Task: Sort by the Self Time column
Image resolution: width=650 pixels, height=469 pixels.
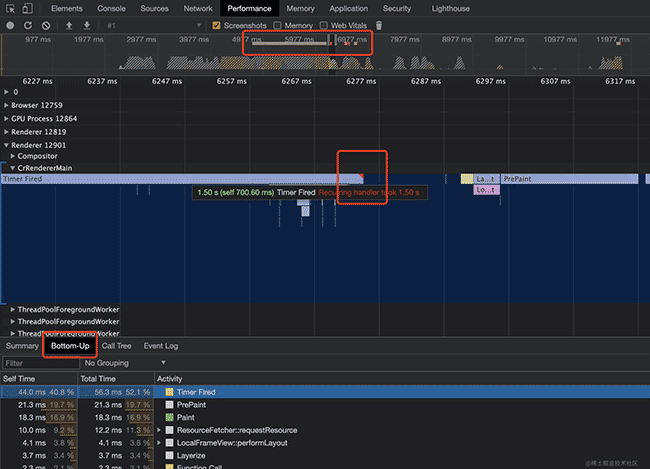Action: [x=39, y=379]
